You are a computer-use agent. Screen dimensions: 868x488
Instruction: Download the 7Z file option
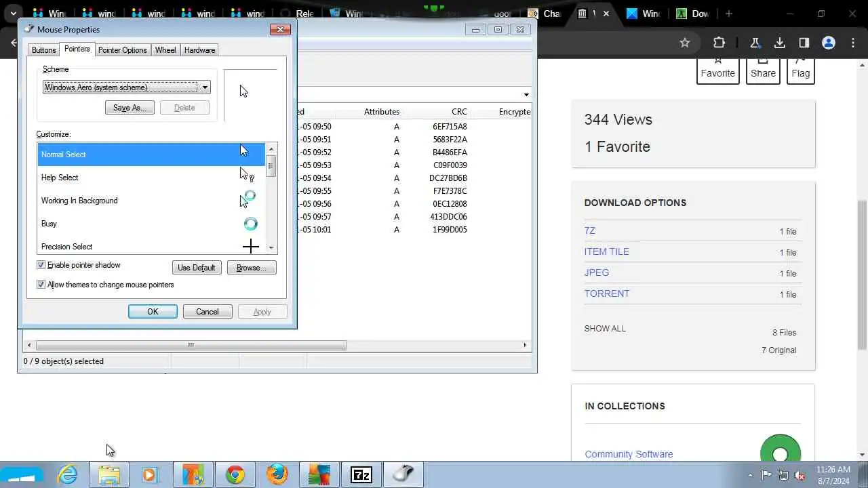[x=589, y=230]
